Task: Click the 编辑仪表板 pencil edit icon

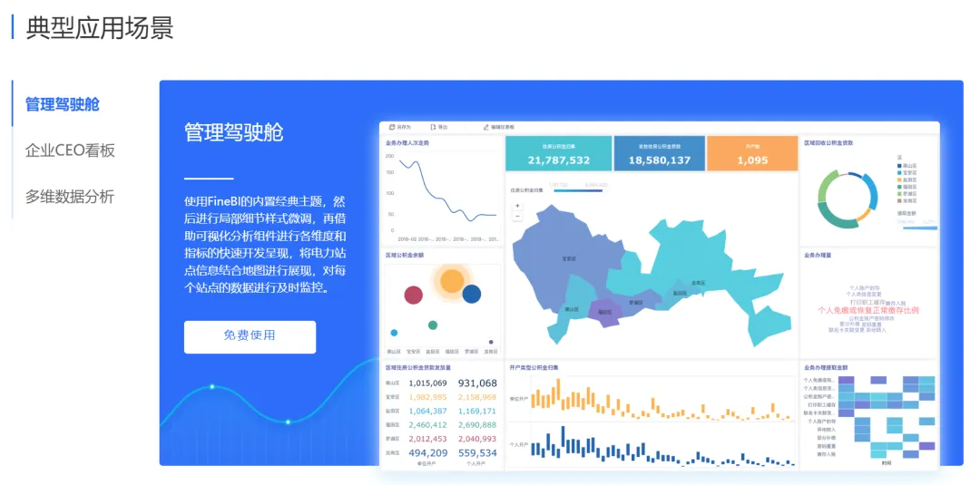Action: 486,127
